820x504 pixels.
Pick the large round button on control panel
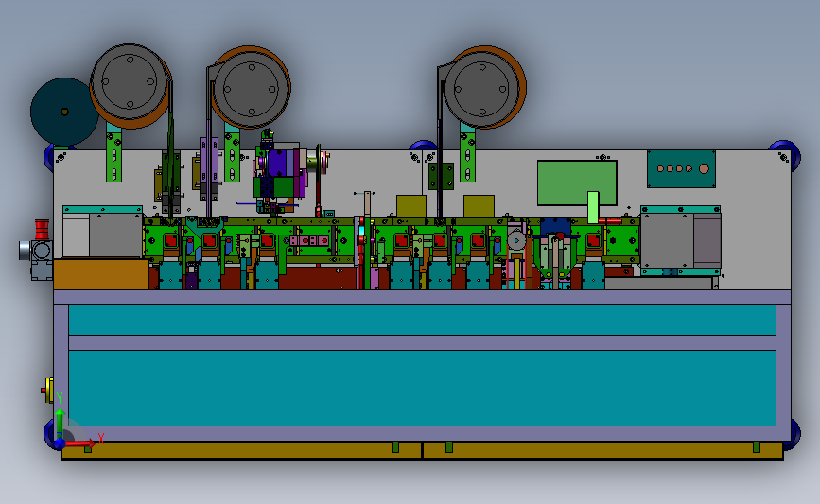tap(704, 169)
